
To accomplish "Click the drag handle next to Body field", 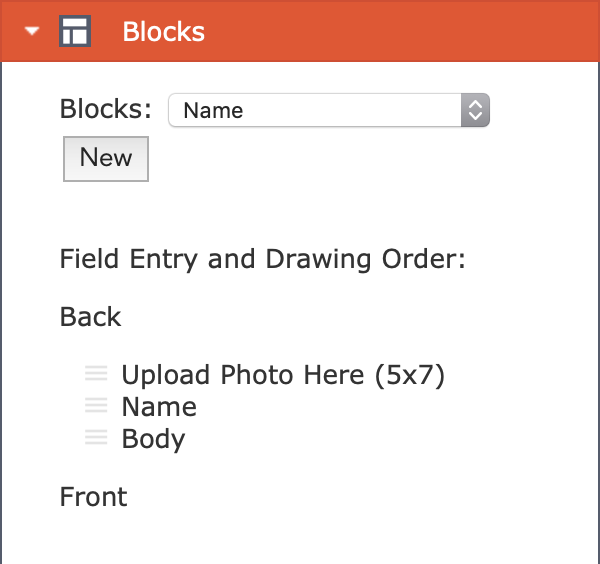I will pos(96,437).
